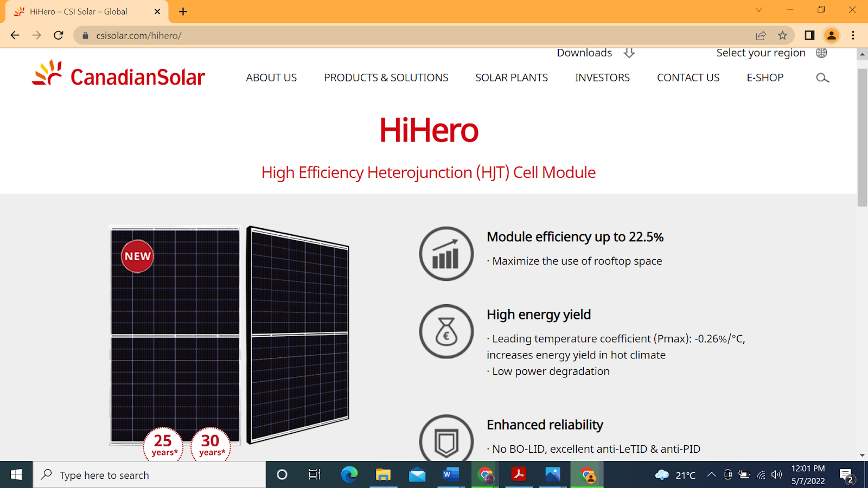Open ABOUT US menu
868x488 pixels.
coord(271,78)
